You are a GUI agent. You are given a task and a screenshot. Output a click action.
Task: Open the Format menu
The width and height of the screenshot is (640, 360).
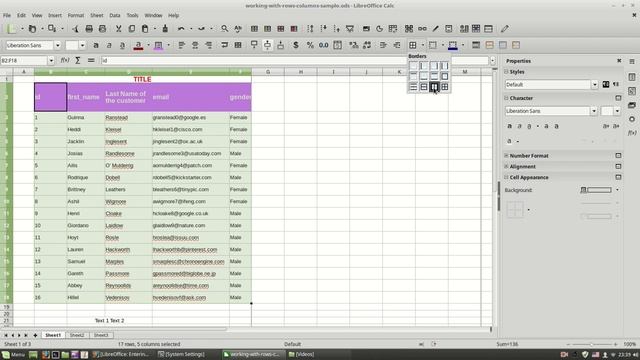click(x=76, y=16)
